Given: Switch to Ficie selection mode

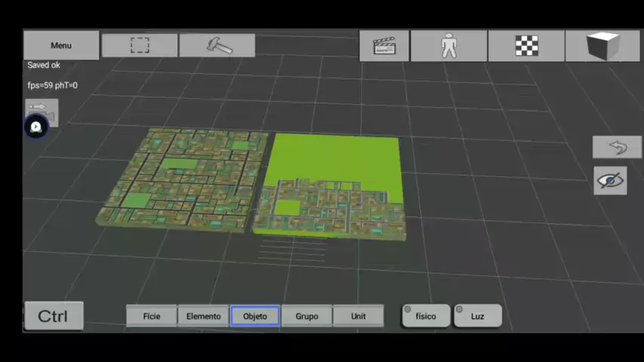Looking at the screenshot, I should [x=152, y=316].
